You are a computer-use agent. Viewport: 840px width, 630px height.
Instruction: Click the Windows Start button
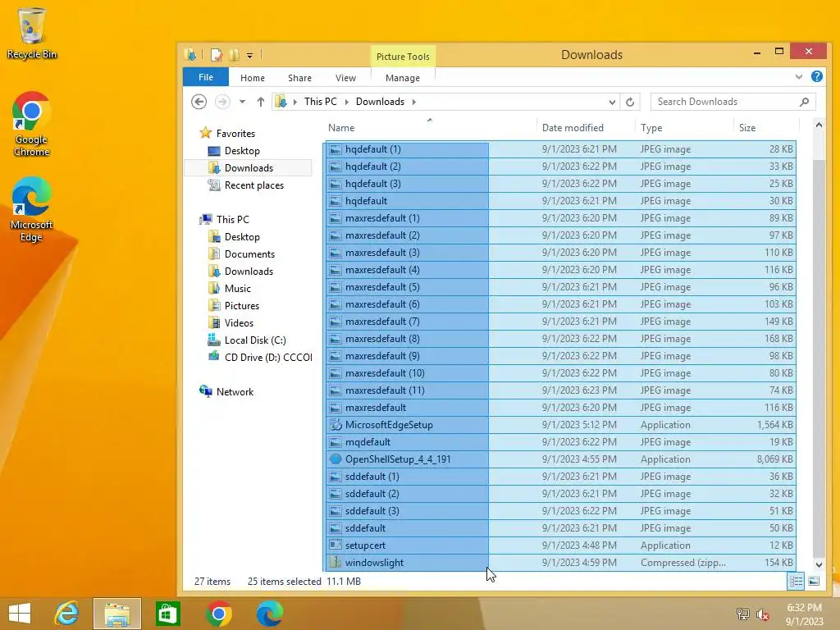20,614
